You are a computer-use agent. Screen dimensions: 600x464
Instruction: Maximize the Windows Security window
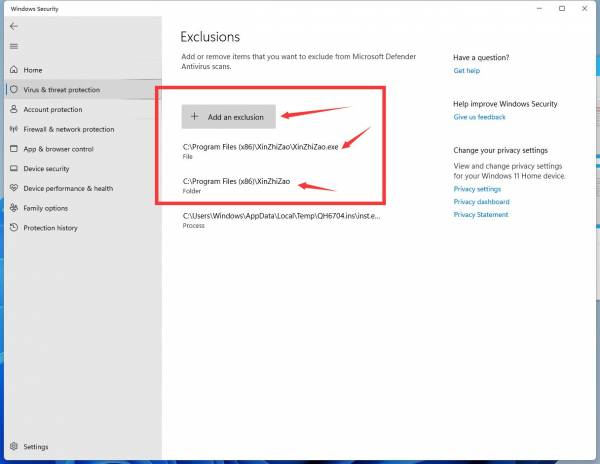coord(562,8)
